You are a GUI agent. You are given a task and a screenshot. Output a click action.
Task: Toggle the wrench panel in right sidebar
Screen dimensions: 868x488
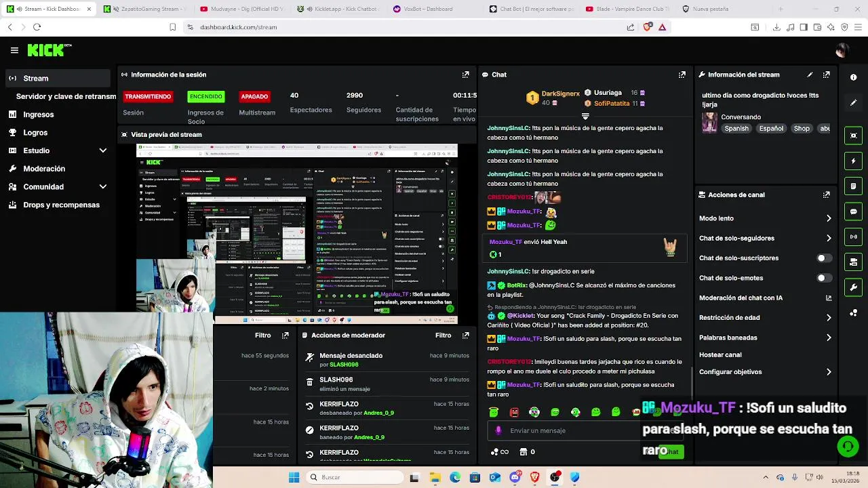point(854,287)
